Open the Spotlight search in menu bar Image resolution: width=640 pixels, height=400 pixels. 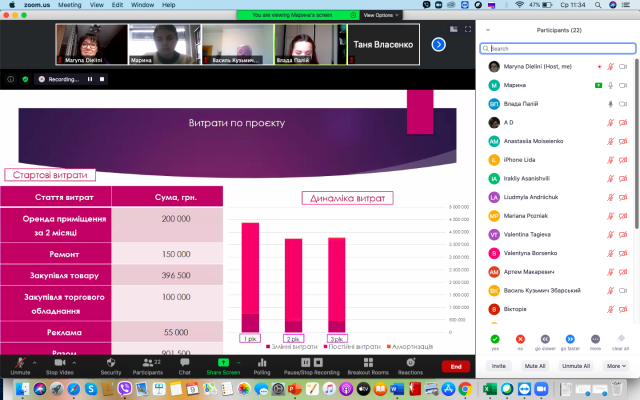pos(598,5)
